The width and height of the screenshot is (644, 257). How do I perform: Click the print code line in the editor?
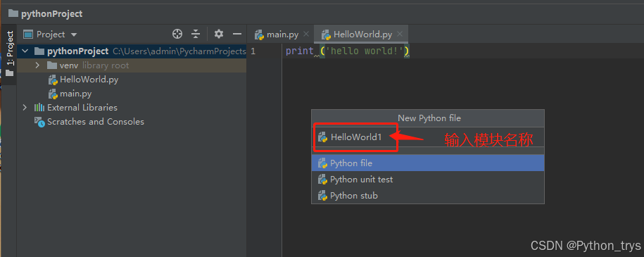tap(348, 51)
